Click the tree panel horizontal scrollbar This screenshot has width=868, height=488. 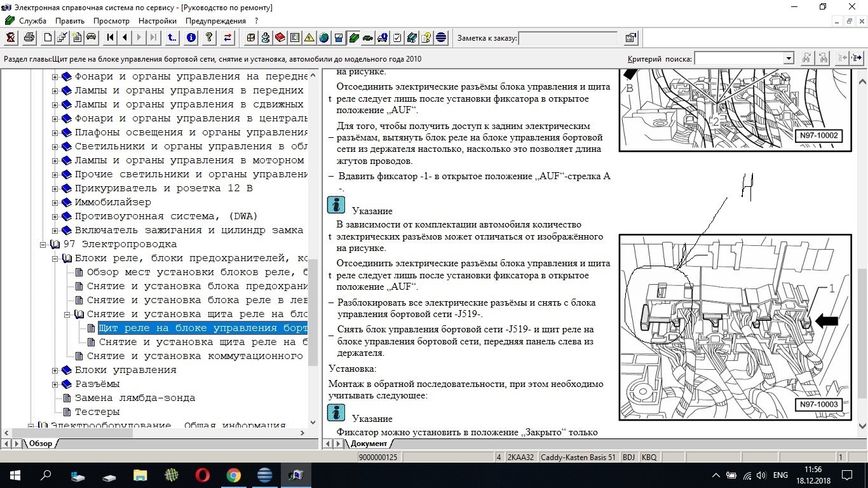(156, 433)
